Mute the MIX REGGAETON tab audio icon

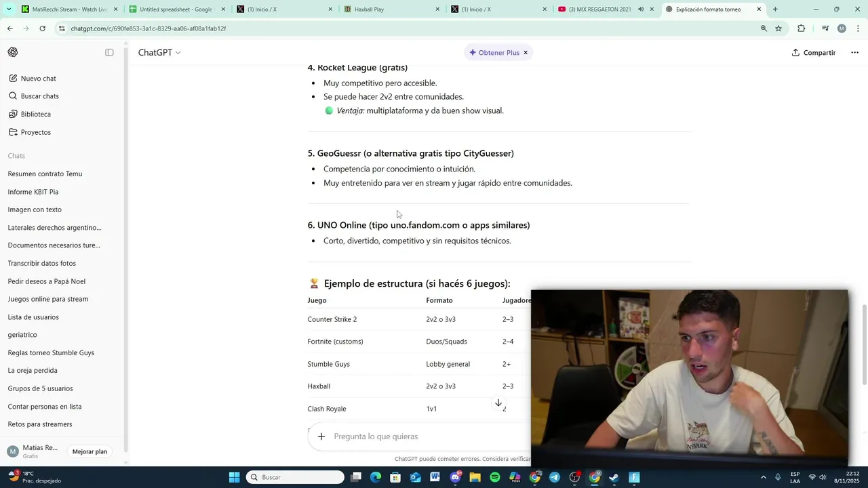(641, 9)
